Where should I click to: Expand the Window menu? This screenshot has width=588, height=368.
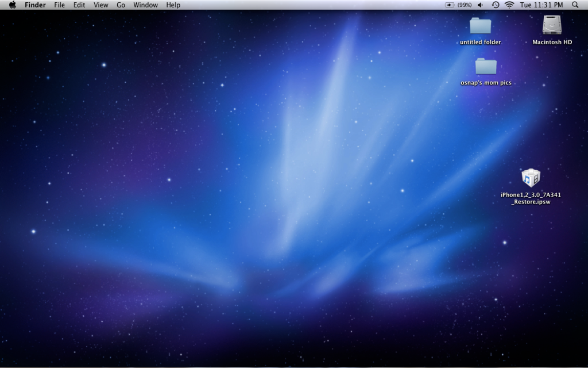pyautogui.click(x=145, y=5)
